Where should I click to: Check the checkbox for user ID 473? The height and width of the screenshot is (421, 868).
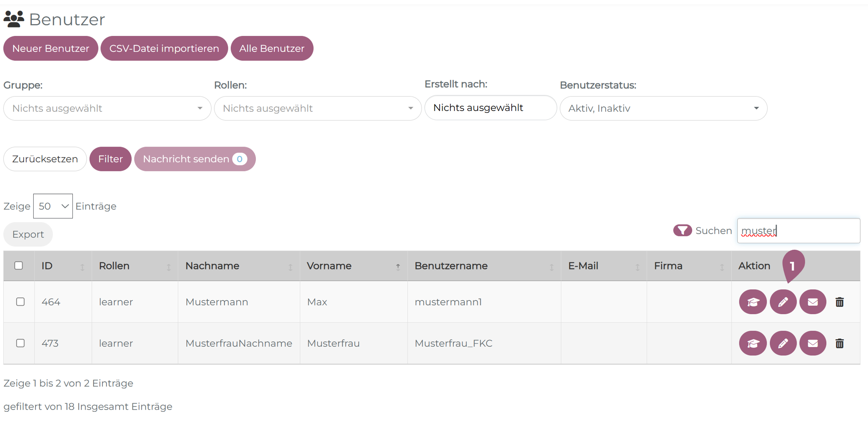point(20,343)
